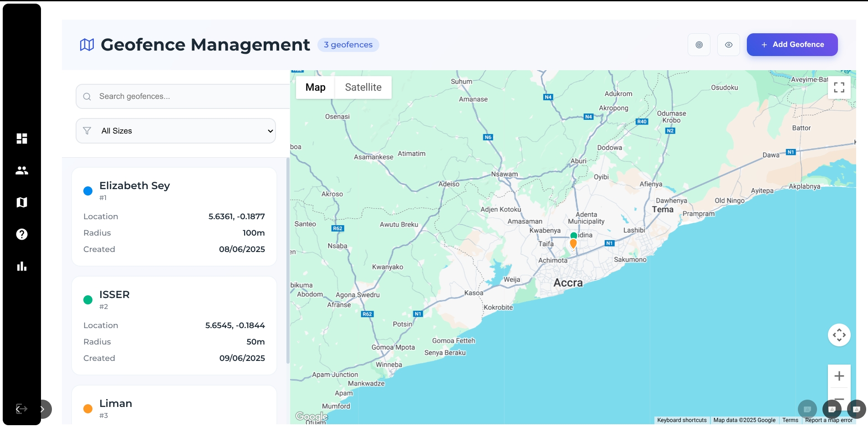Open the bar chart analytics icon
868x427 pixels.
click(x=22, y=266)
